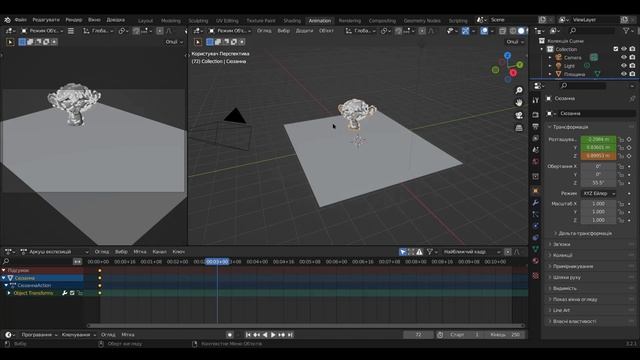Screen dimensions: 640x360
Task: Select the tweak select tool in right viewport
Action: (198, 42)
